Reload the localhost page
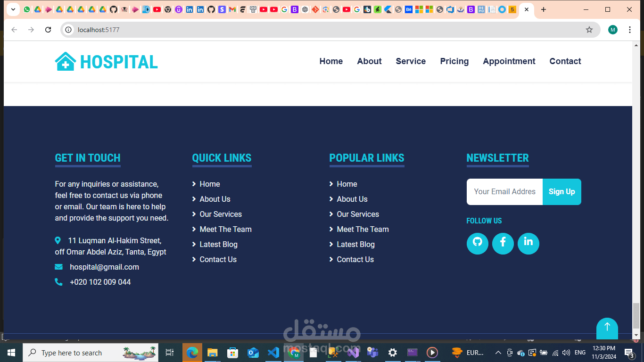Viewport: 644px width, 362px height. coord(48,30)
